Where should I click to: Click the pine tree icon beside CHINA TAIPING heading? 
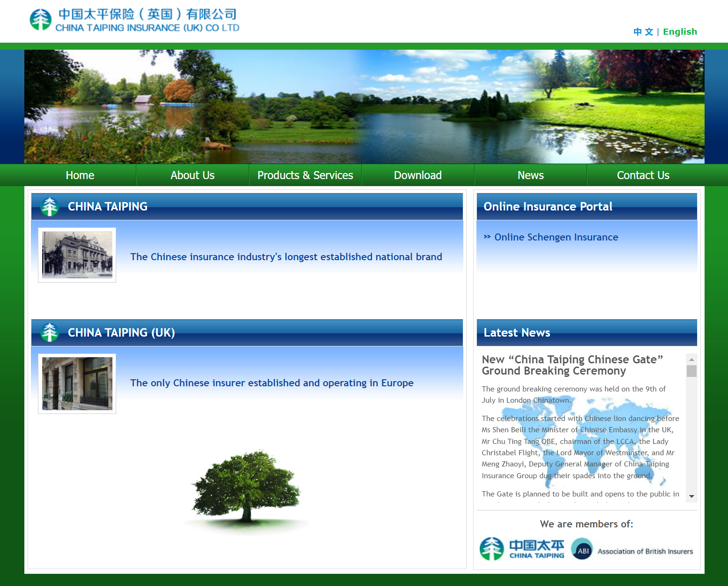pyautogui.click(x=50, y=207)
